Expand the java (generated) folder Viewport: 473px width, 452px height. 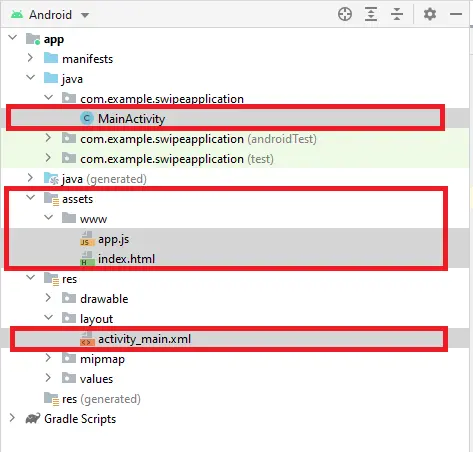click(30, 178)
